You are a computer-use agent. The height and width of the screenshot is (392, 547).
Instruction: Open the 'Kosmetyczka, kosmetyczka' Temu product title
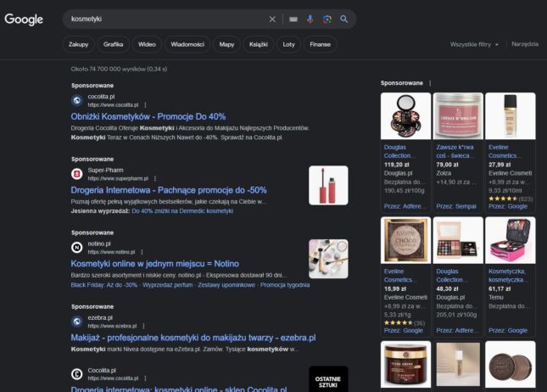click(508, 276)
